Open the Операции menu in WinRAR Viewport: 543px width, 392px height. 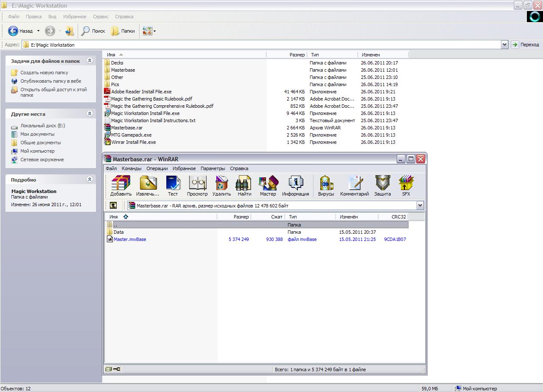(157, 168)
